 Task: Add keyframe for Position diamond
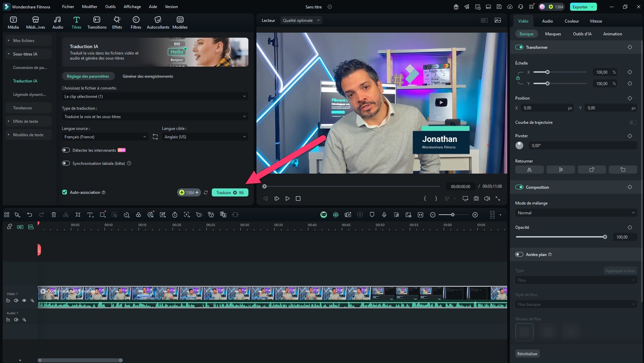[630, 98]
